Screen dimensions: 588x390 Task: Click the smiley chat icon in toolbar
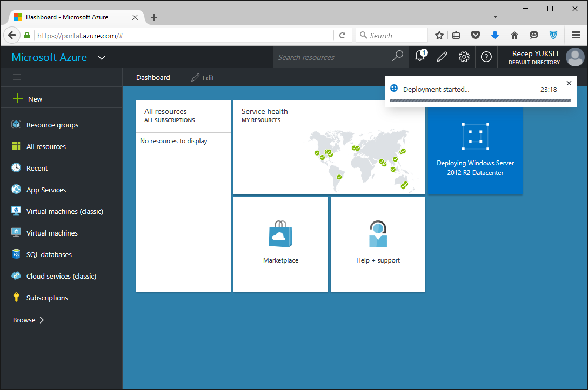[533, 35]
